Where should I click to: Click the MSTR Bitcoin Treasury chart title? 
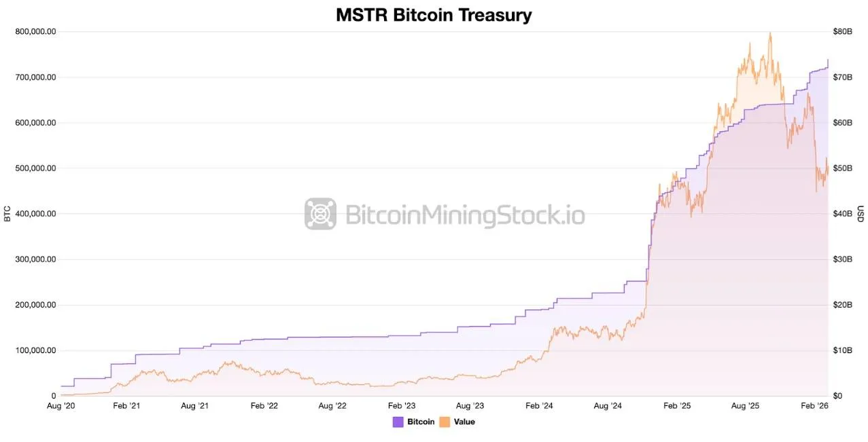[434, 15]
